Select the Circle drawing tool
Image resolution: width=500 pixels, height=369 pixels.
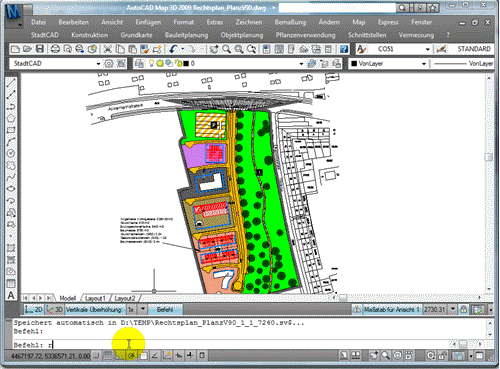pyautogui.click(x=11, y=153)
